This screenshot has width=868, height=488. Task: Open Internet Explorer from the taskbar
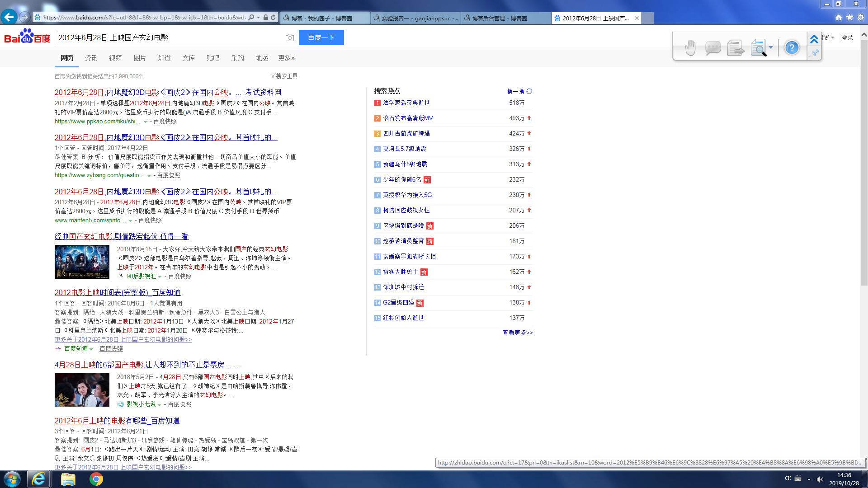click(x=38, y=479)
